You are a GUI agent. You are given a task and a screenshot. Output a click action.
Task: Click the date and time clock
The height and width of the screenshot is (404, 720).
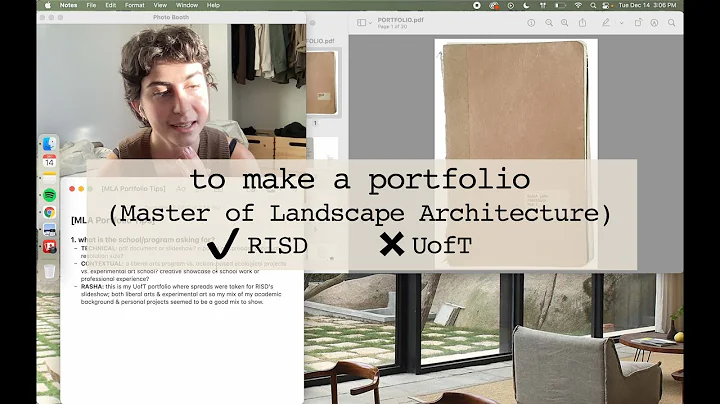[647, 5]
